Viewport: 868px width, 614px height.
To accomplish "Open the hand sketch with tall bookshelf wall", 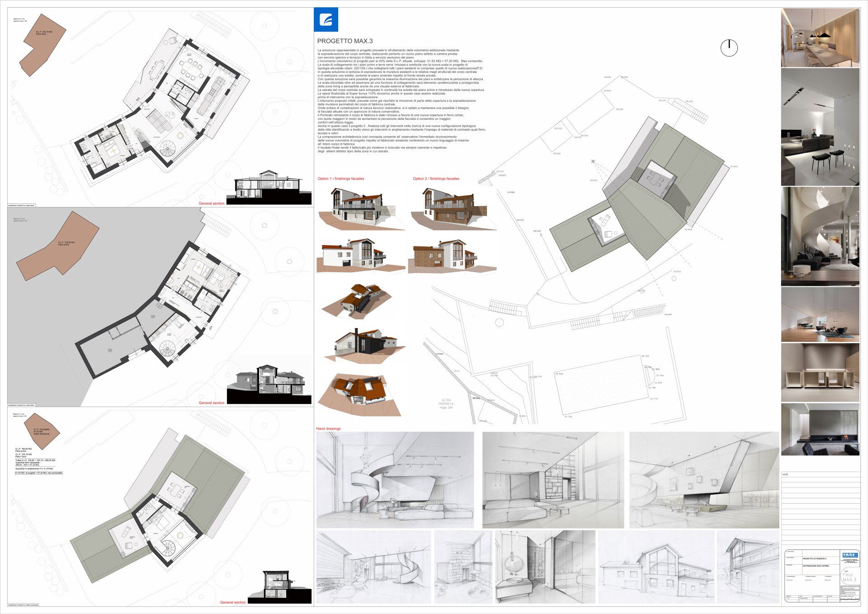I will tap(553, 480).
